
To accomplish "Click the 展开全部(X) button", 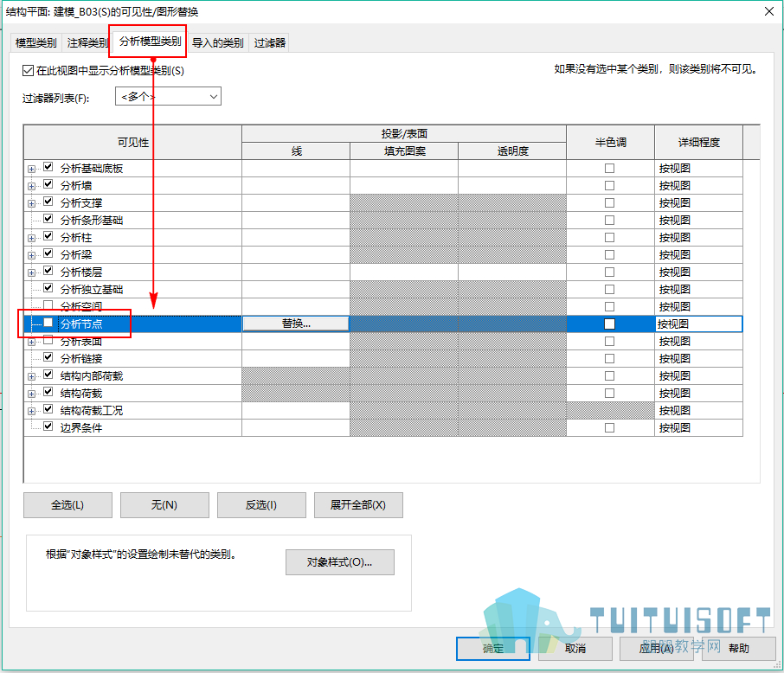I will coord(358,505).
